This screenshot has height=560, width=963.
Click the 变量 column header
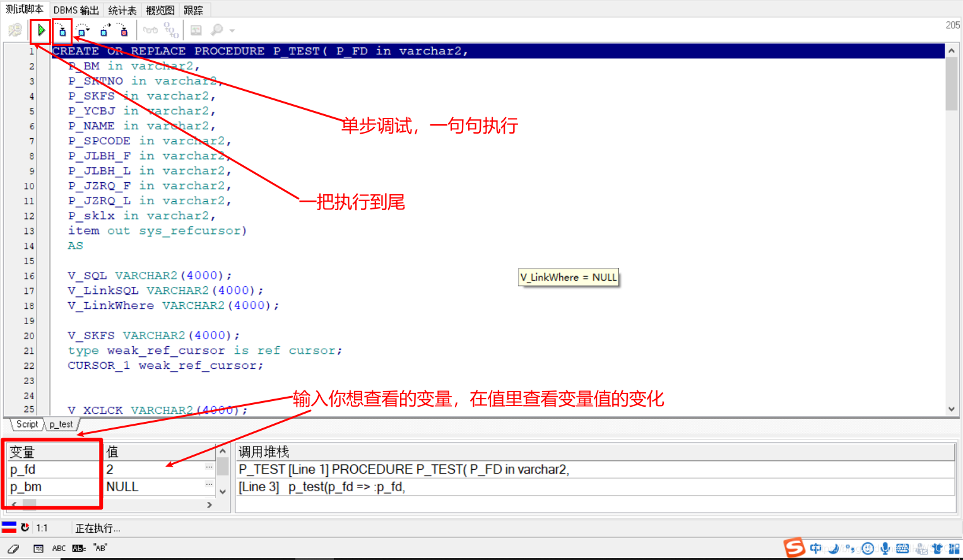click(53, 452)
